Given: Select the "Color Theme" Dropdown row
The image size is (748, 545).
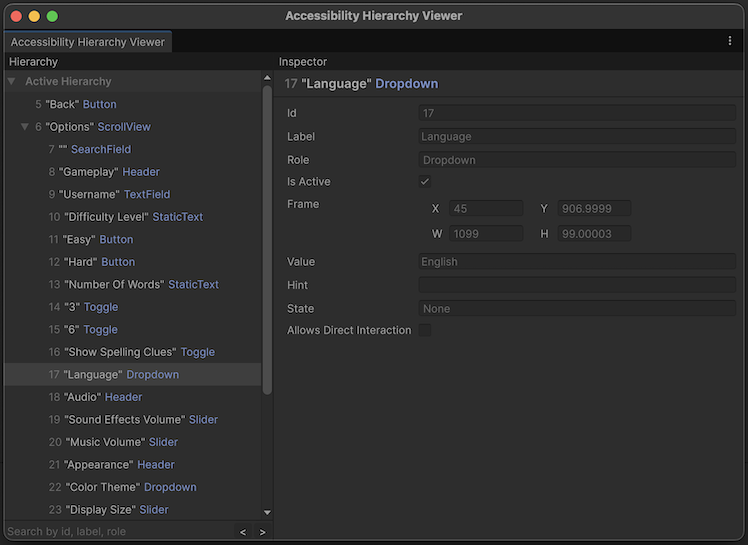Looking at the screenshot, I should 133,487.
